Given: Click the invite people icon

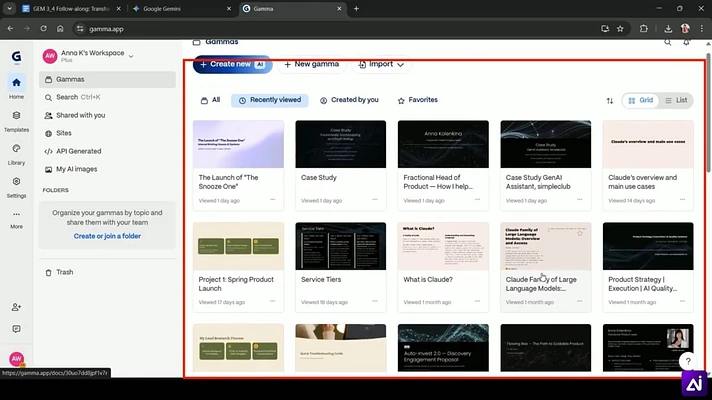Looking at the screenshot, I should coord(16,307).
